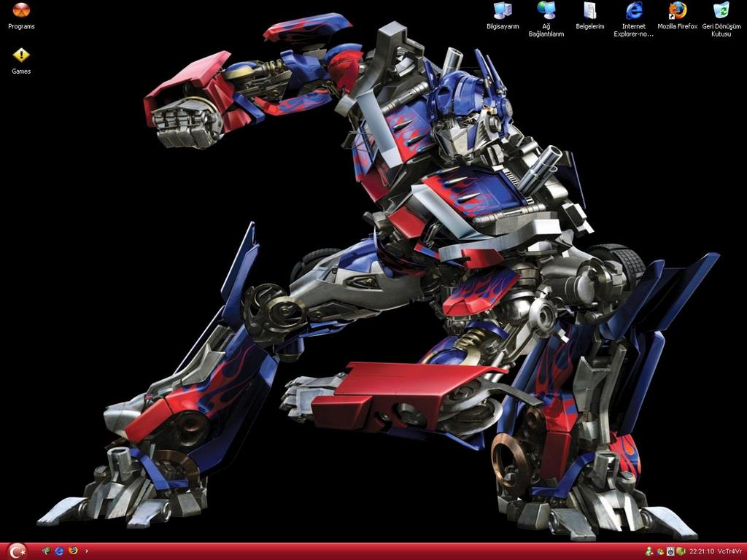Select the Ağ Bağlantılarım icon

546,20
